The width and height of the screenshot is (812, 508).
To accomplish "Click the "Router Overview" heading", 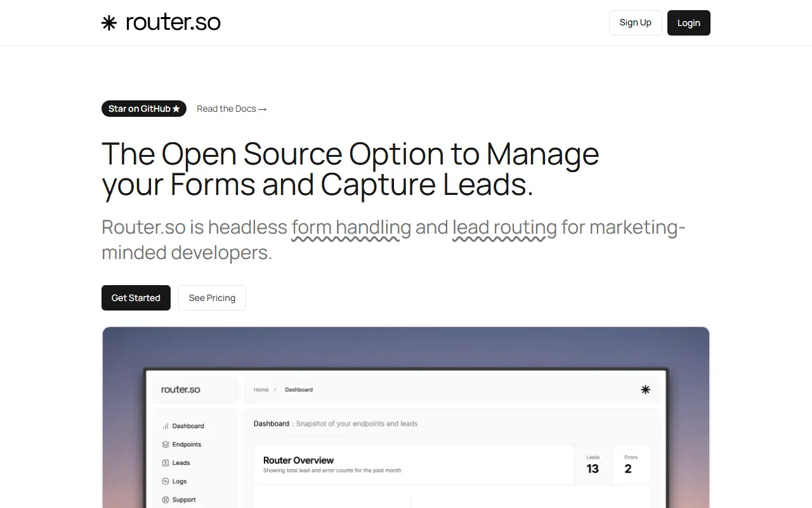I will [298, 460].
